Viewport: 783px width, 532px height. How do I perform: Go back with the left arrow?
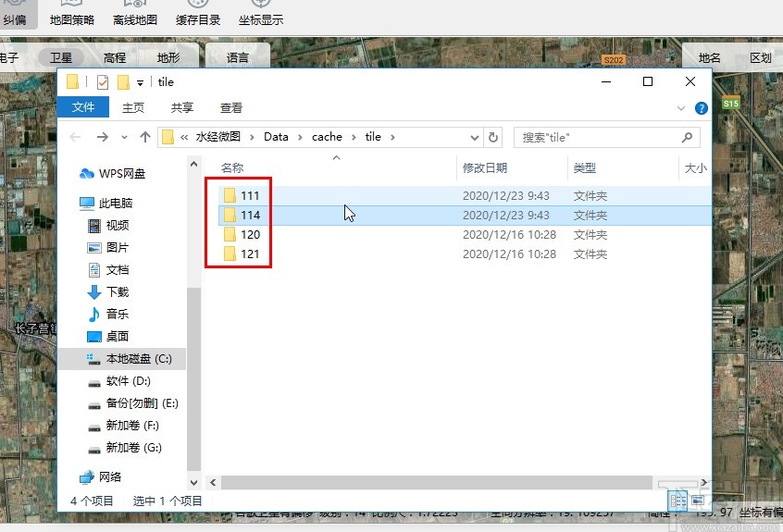(75, 137)
